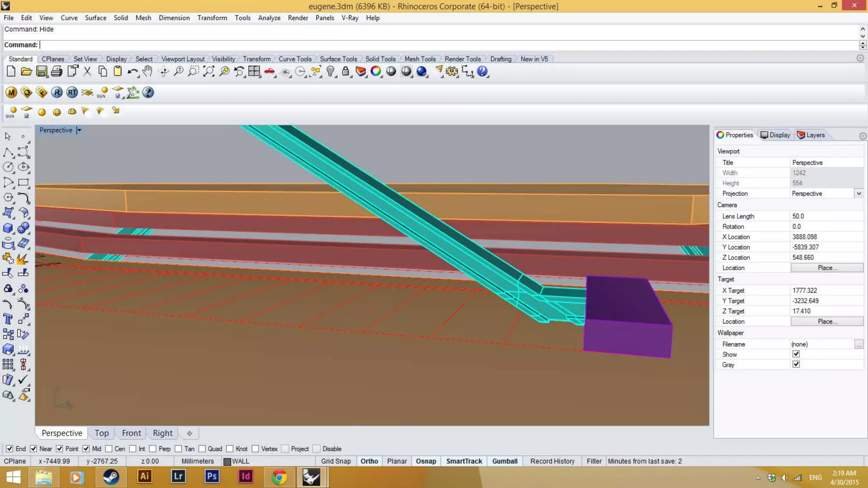Enable the Int osnap checkbox
Screen dimensions: 868x488
(x=133, y=449)
